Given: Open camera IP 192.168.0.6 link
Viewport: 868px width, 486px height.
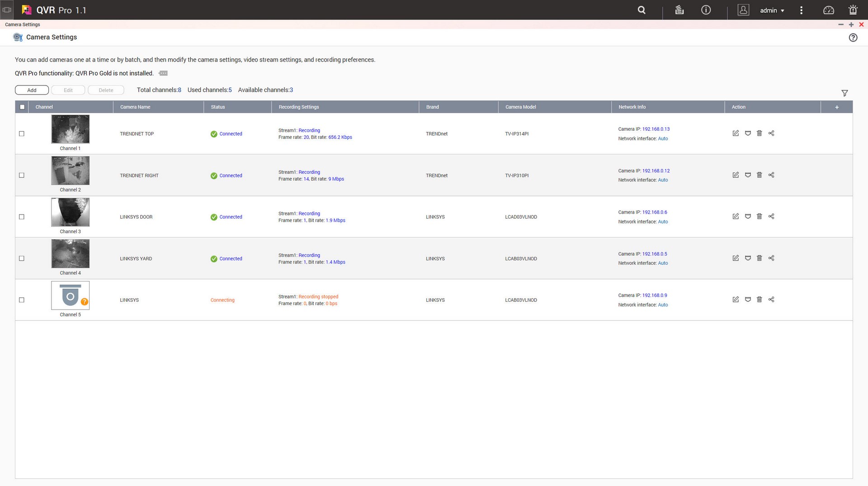Looking at the screenshot, I should 655,212.
